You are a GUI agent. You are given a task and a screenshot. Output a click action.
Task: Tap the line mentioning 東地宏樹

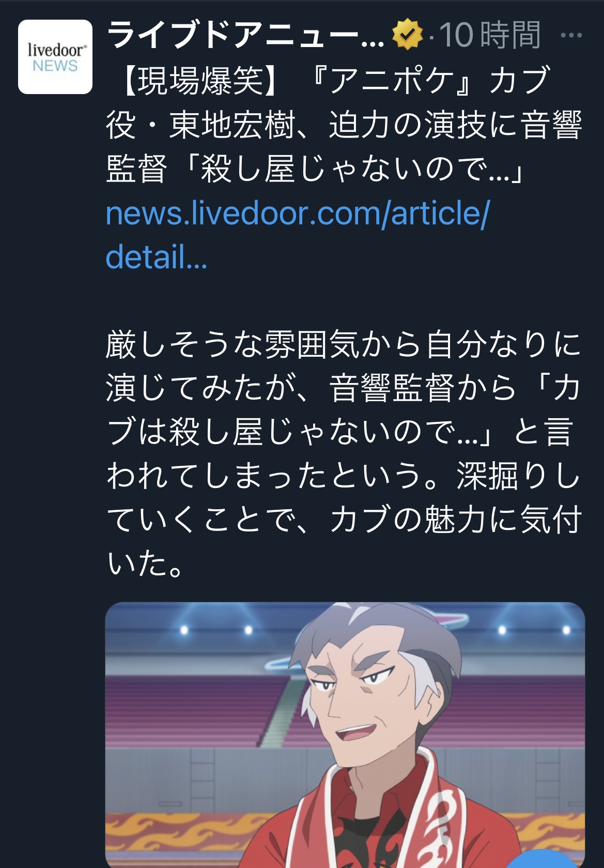coord(344,125)
